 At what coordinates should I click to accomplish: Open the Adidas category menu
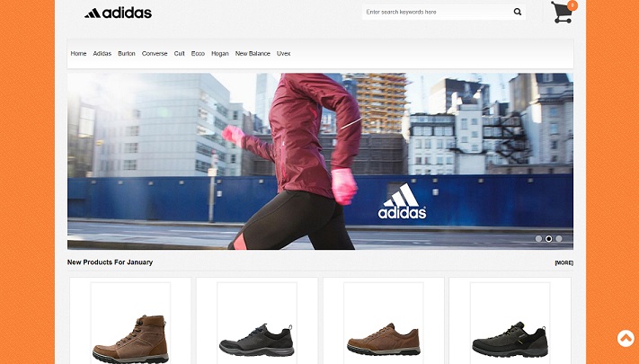(x=102, y=53)
